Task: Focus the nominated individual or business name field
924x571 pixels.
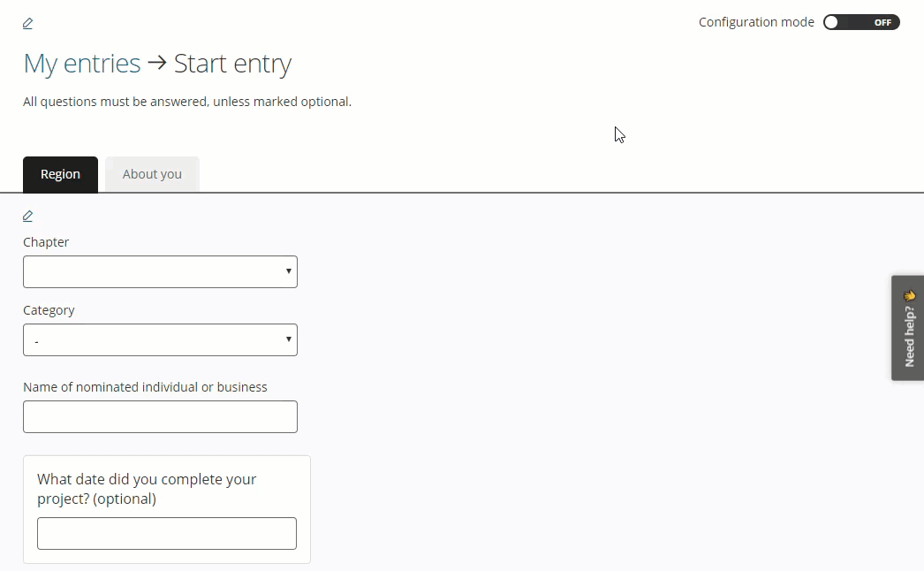Action: point(160,416)
